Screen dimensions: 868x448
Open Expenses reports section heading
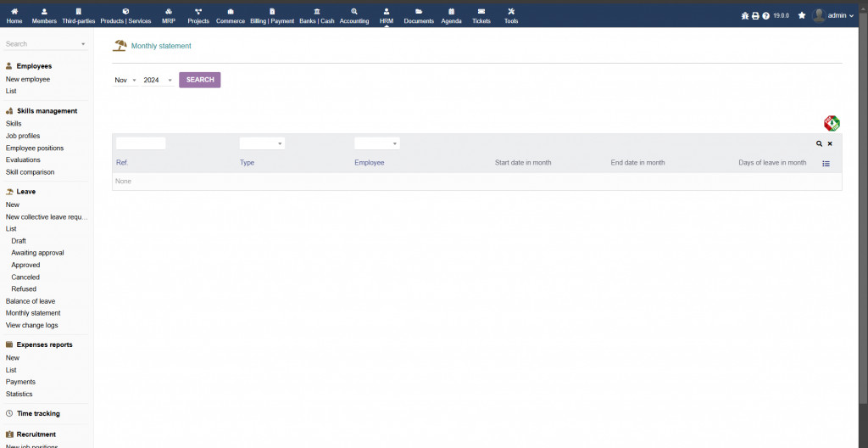44,344
